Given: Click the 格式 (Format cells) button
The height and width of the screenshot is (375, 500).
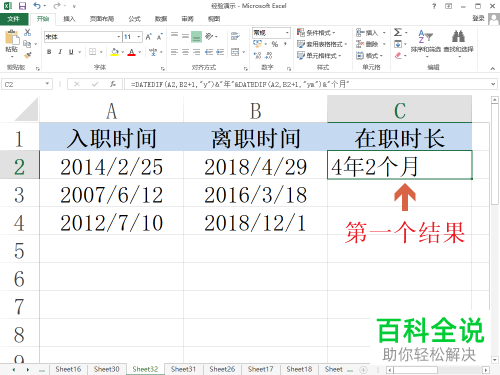Looking at the screenshot, I should pos(369,55).
